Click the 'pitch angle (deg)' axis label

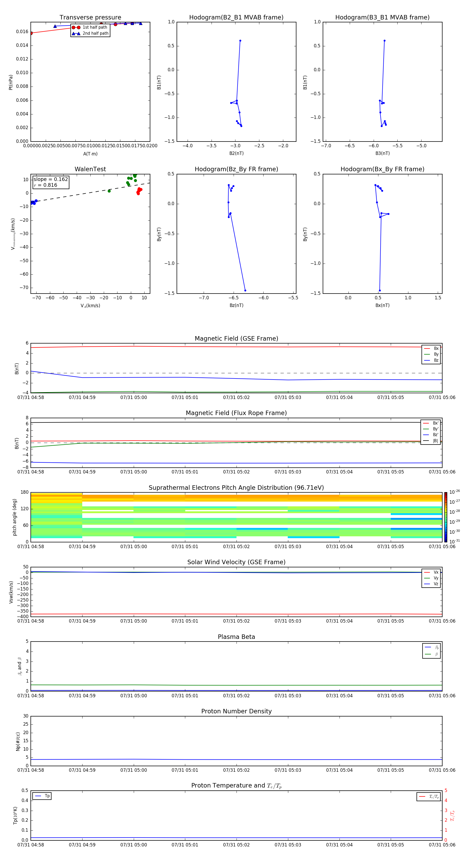click(14, 517)
